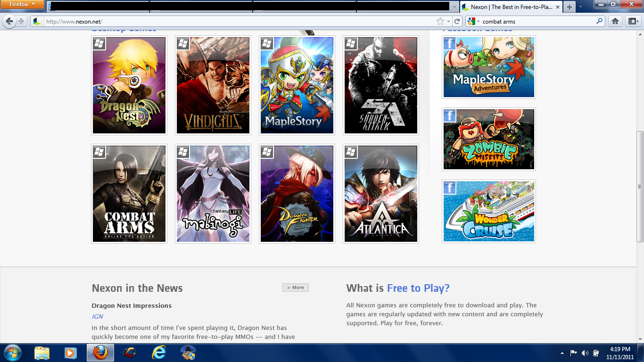Open the Action Center flag icon
The height and width of the screenshot is (362, 644).
tap(574, 353)
